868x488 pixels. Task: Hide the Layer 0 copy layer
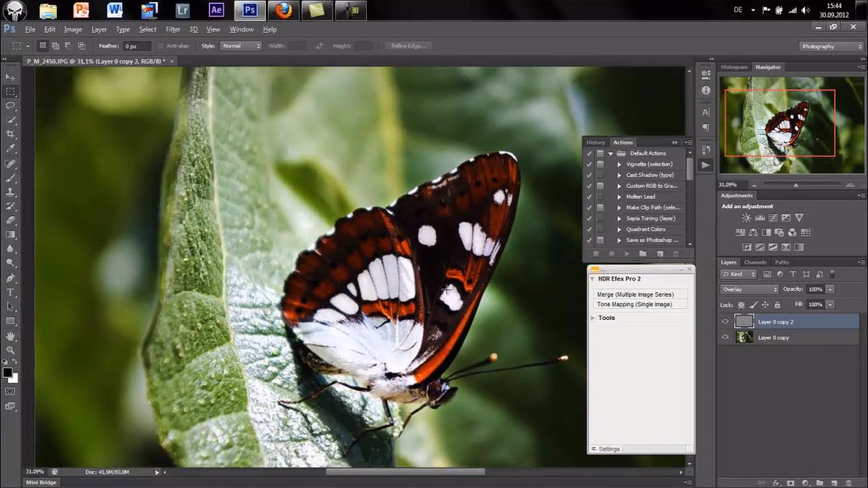pos(724,337)
